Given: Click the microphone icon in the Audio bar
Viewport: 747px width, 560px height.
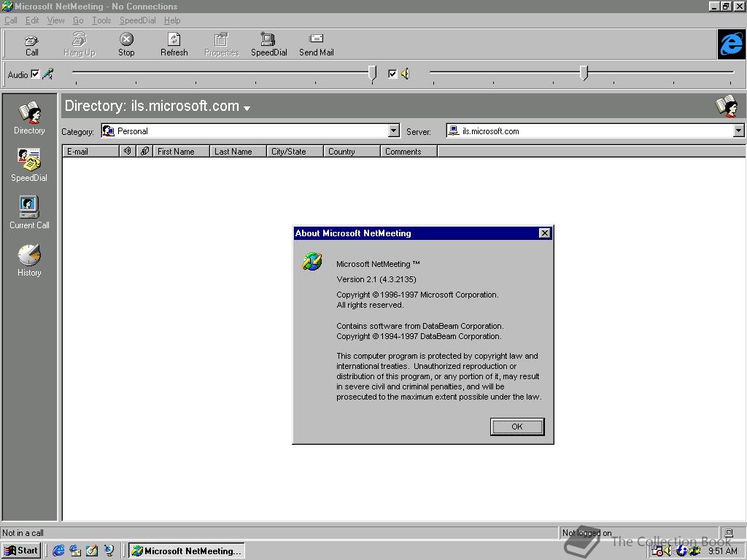Looking at the screenshot, I should pos(47,74).
